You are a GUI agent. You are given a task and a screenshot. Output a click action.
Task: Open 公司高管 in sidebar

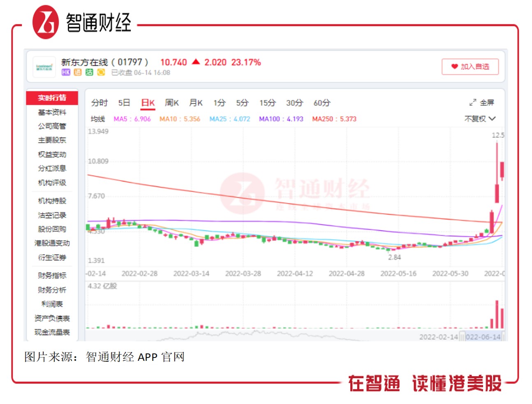coord(52,126)
